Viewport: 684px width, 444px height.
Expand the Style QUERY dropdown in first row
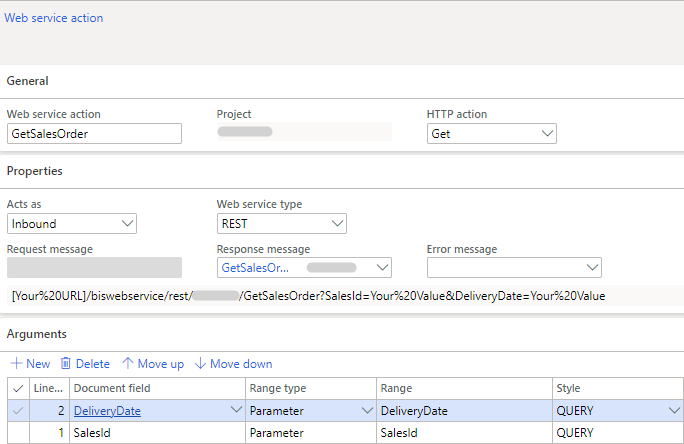pos(673,410)
